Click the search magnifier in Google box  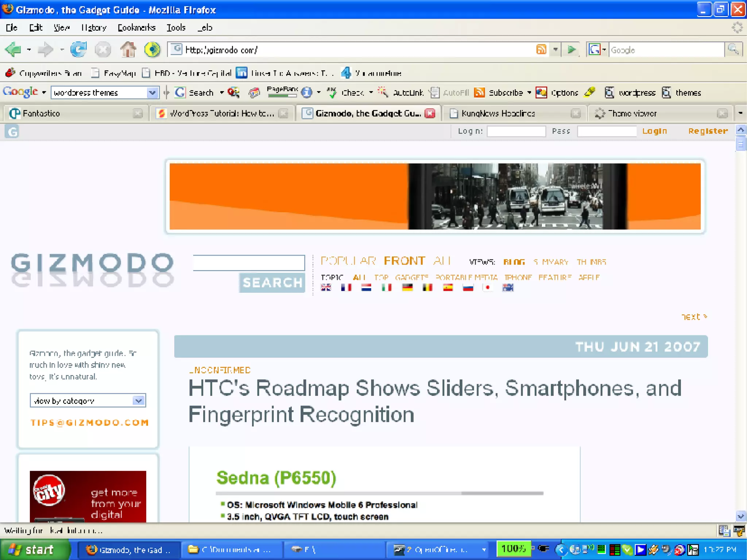(x=733, y=50)
